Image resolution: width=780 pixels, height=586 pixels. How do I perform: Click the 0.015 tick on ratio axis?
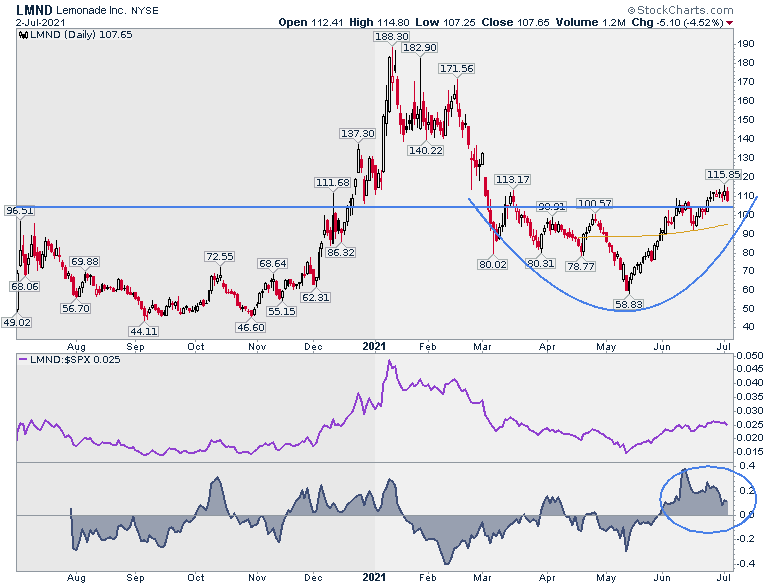(x=749, y=452)
